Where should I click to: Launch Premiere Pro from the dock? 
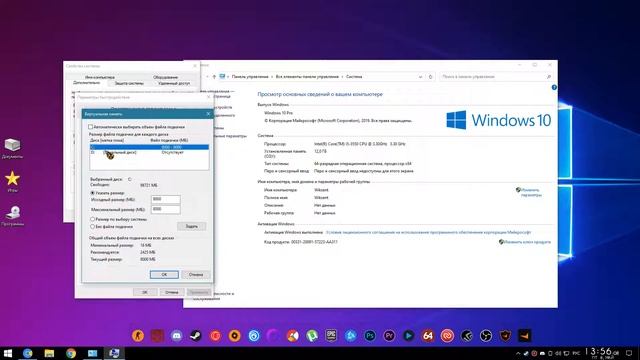(389, 336)
